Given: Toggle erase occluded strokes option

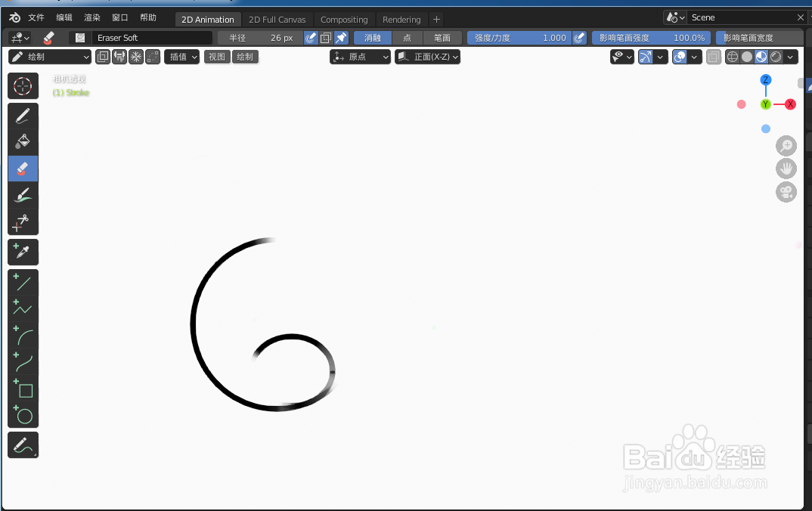Looking at the screenshot, I should coord(326,38).
